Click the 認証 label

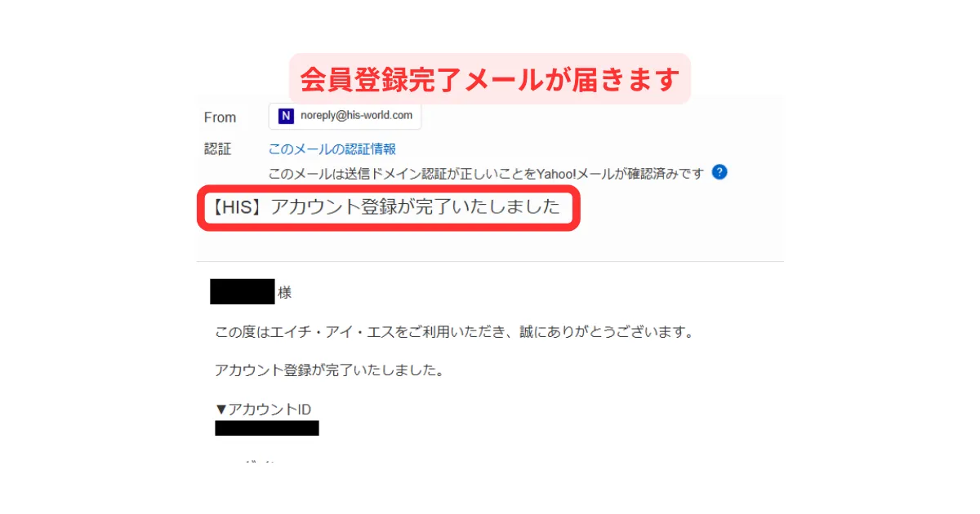[x=218, y=149]
